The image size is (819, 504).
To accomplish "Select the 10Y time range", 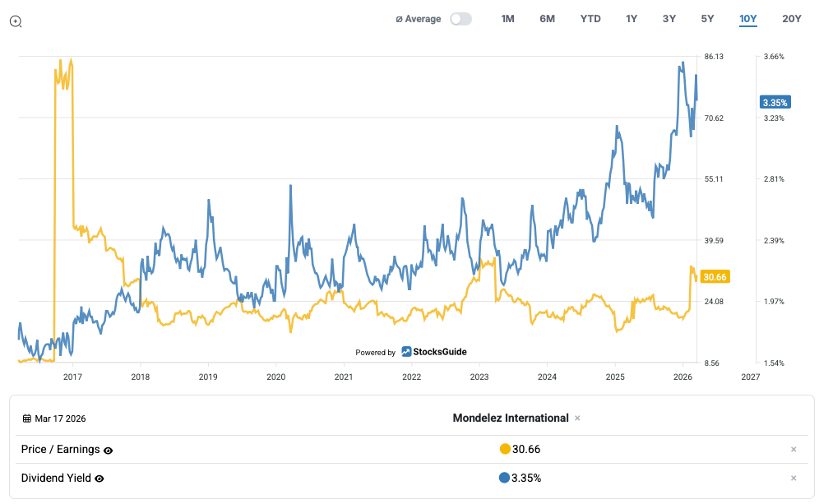I will 747,19.
